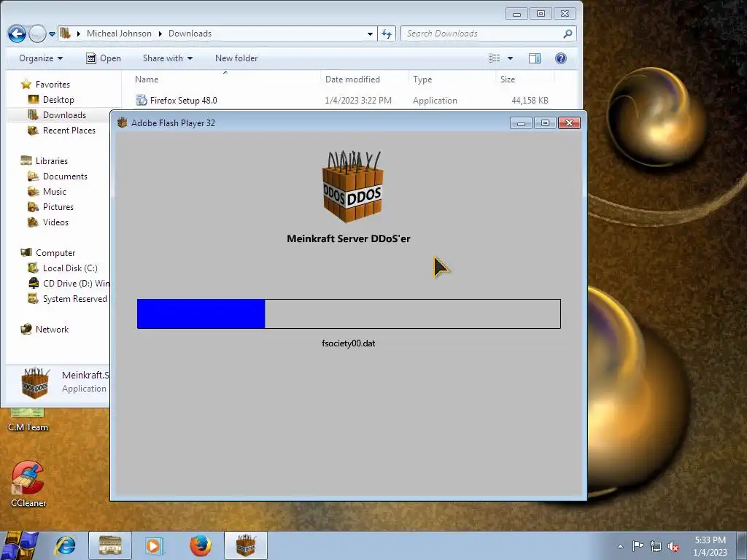Open recent pages dropdown beside Forward arrow
Screen dimensions: 747x560
[52, 34]
